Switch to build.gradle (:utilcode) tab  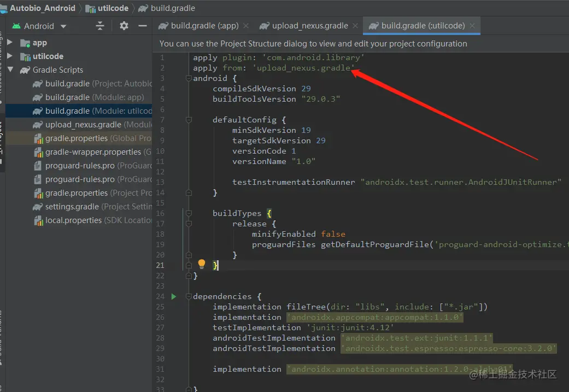[423, 26]
